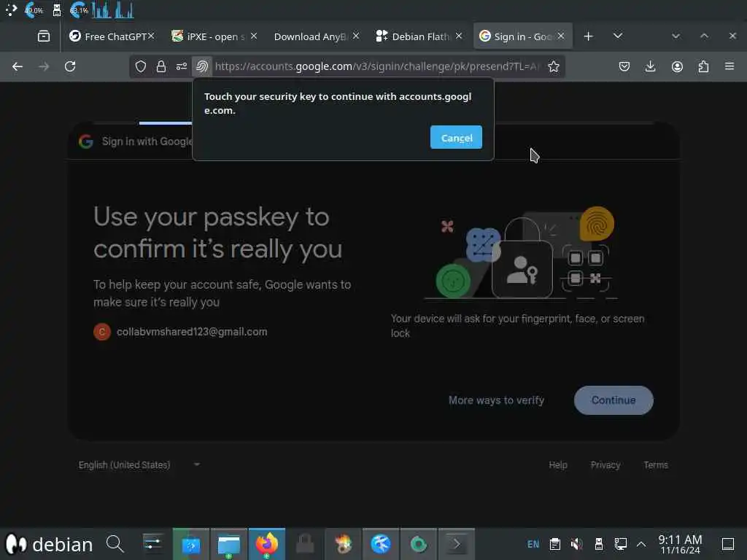The height and width of the screenshot is (560, 747).
Task: Click the show desktop button
Action: [x=728, y=544]
